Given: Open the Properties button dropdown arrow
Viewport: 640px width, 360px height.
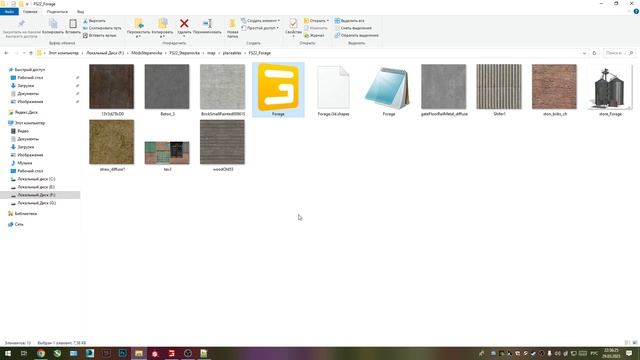Looking at the screenshot, I should pos(293,36).
